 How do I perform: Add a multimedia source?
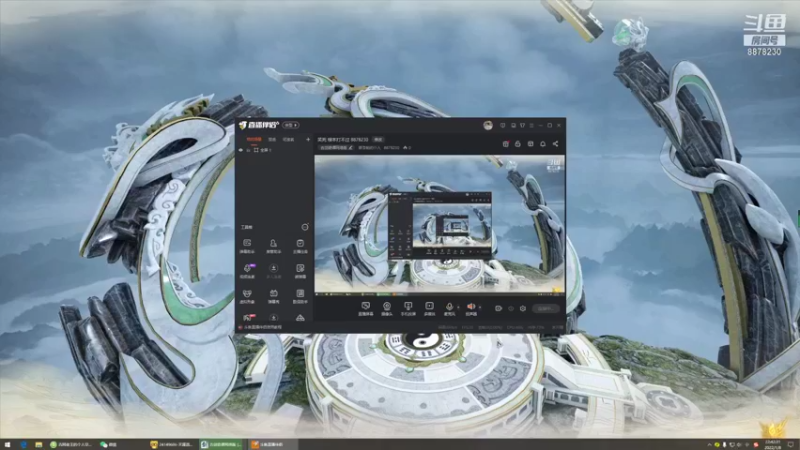[x=429, y=309]
